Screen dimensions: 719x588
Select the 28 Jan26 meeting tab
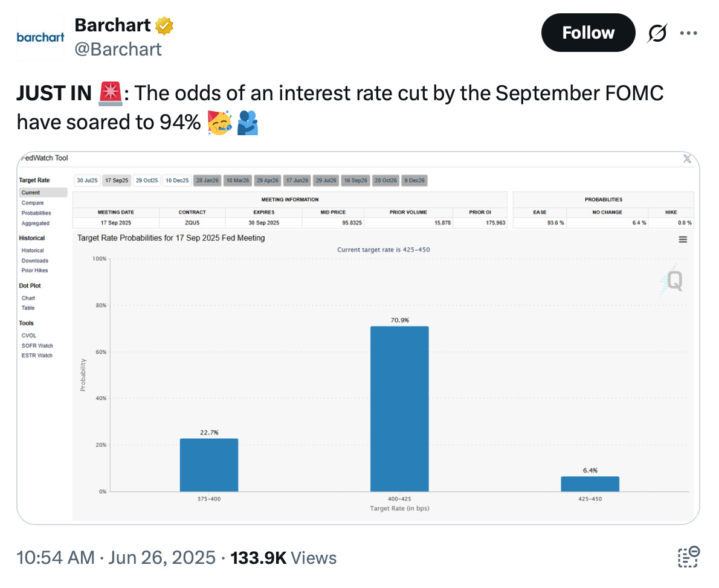207,181
